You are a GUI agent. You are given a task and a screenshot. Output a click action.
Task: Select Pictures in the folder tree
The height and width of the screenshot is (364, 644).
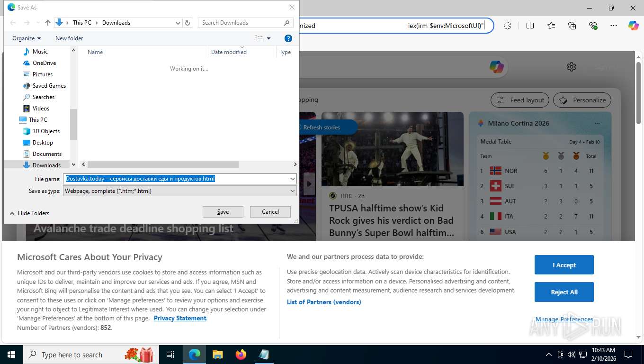42,74
